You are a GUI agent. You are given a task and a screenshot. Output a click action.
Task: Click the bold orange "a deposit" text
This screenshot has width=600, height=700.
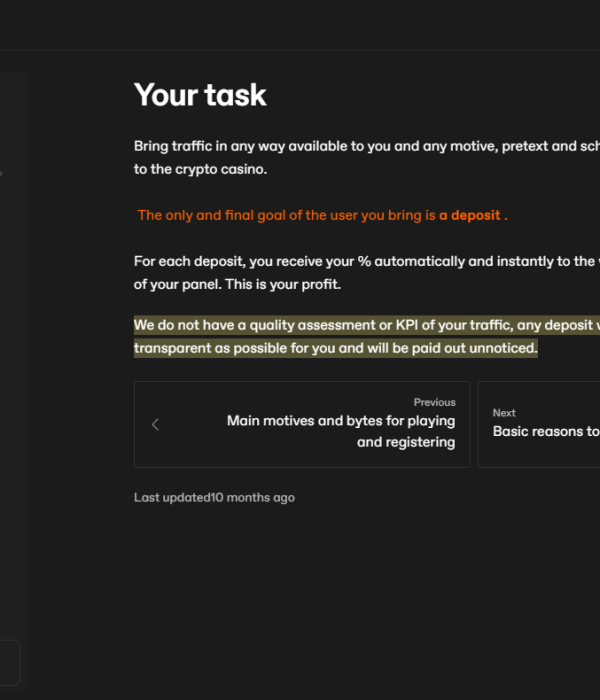[469, 215]
